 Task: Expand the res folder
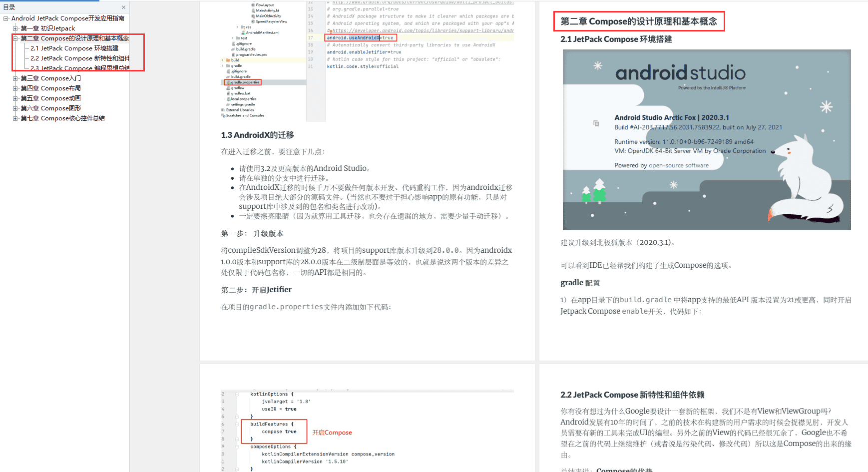click(237, 27)
